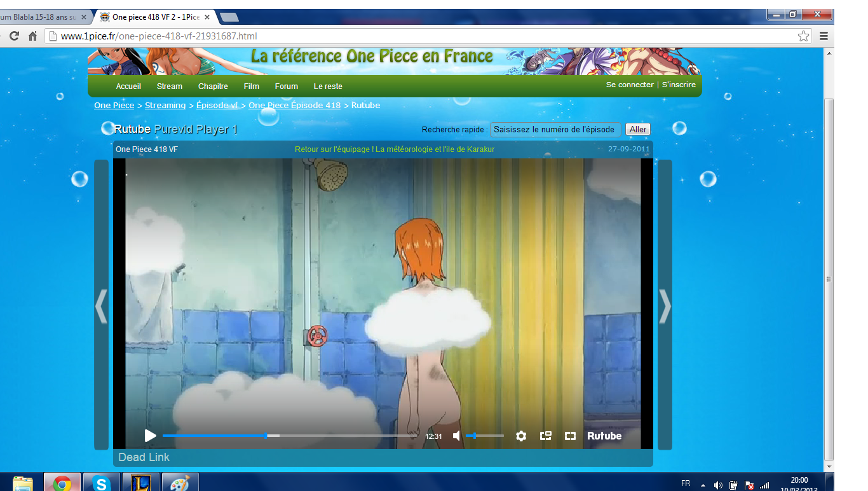Click the FR language indicator
868x491 pixels.
pyautogui.click(x=686, y=484)
